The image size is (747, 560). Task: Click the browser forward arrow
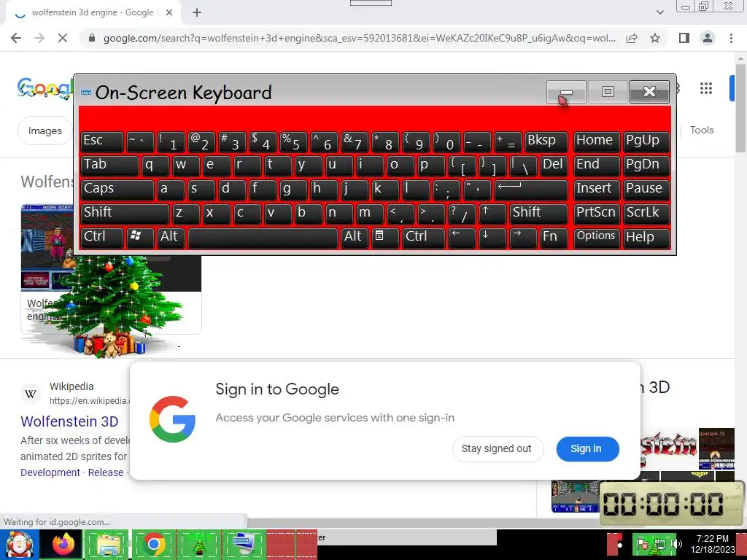[x=39, y=38]
